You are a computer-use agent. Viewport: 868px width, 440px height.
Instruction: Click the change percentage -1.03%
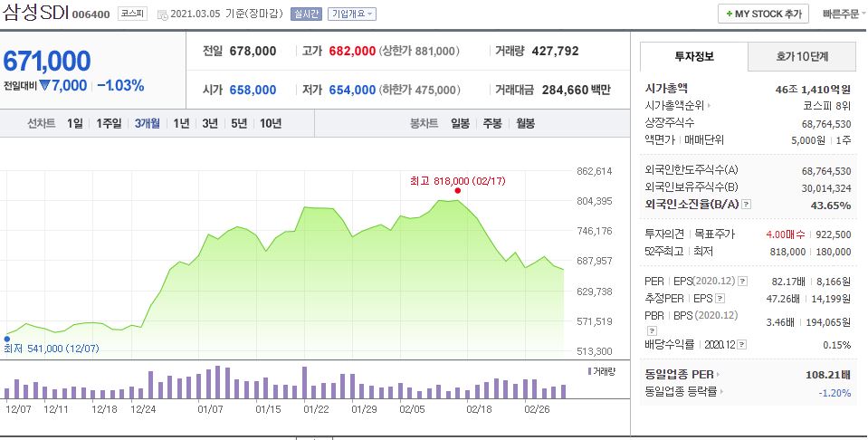coord(120,86)
